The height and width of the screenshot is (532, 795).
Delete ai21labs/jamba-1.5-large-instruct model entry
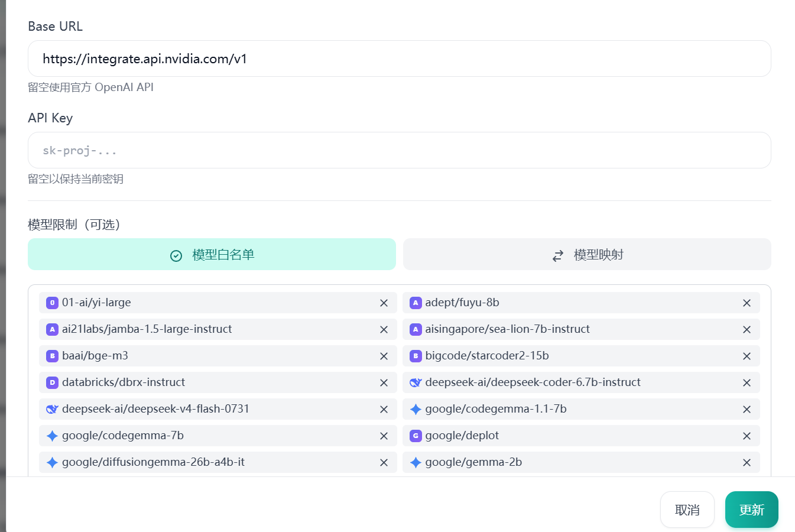pos(384,329)
